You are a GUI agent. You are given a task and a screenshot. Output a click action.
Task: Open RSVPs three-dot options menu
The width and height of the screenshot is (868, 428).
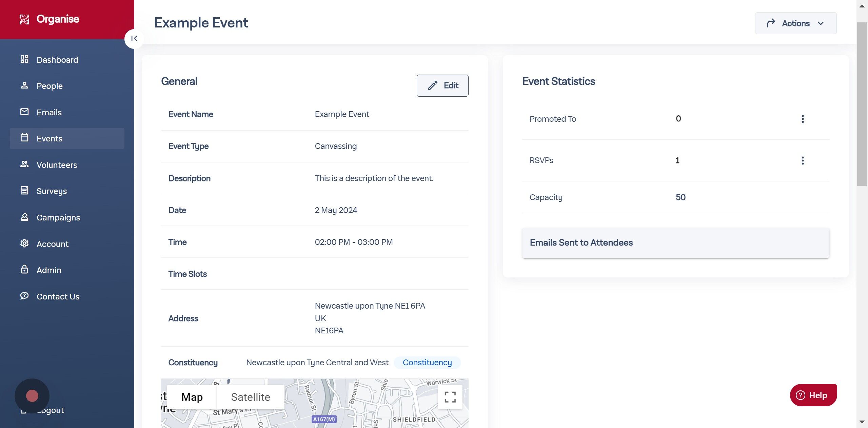click(x=803, y=160)
